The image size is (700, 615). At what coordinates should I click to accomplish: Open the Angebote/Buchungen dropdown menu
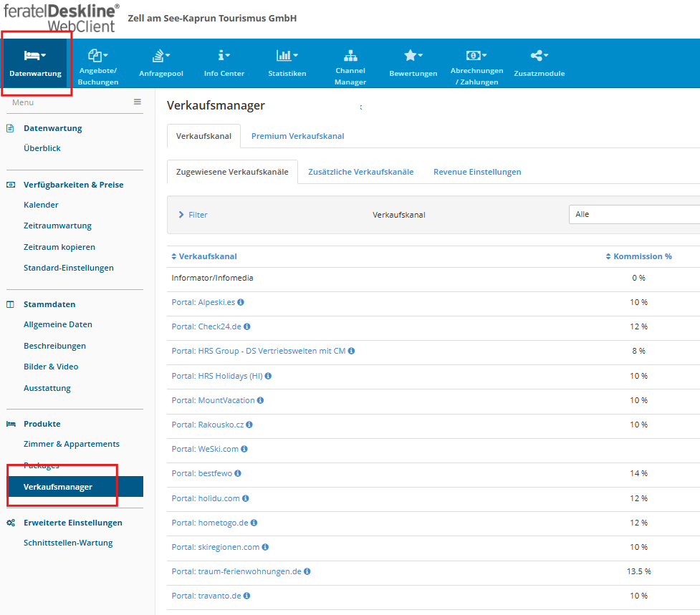pos(98,56)
